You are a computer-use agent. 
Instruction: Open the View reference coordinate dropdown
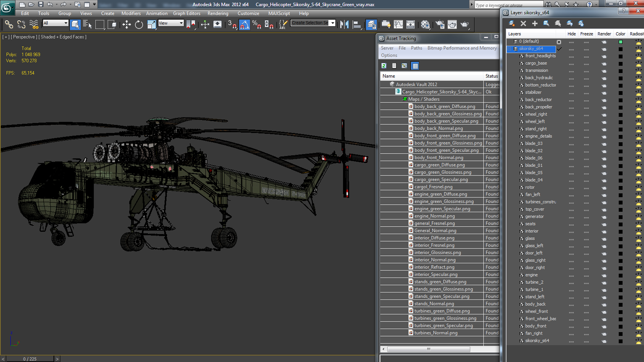[x=171, y=23]
